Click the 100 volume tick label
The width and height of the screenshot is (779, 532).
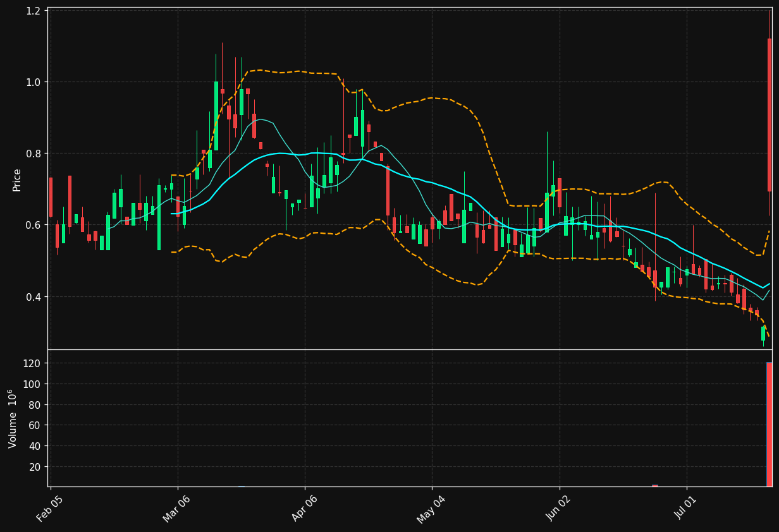(32, 384)
